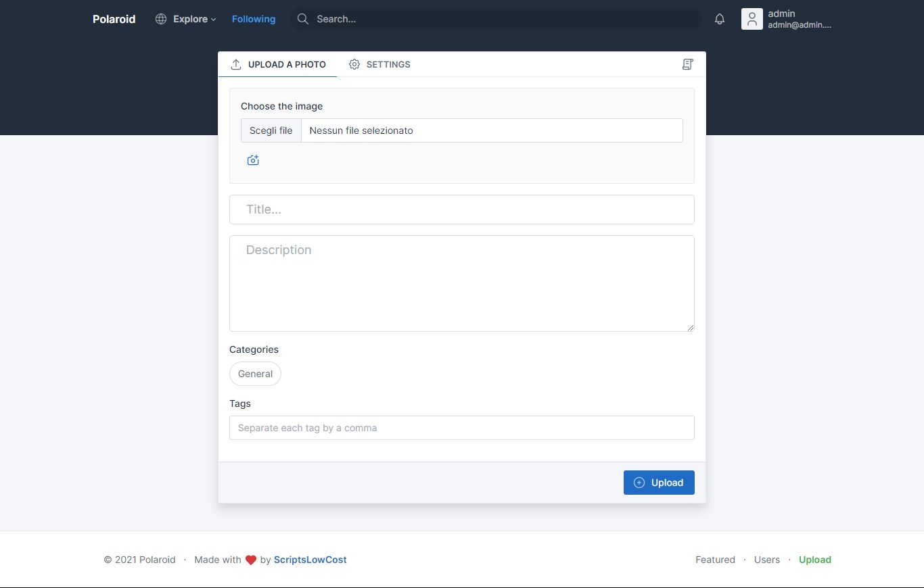This screenshot has height=588, width=924.
Task: Click the gear icon on the Settings tab
Action: (x=354, y=64)
